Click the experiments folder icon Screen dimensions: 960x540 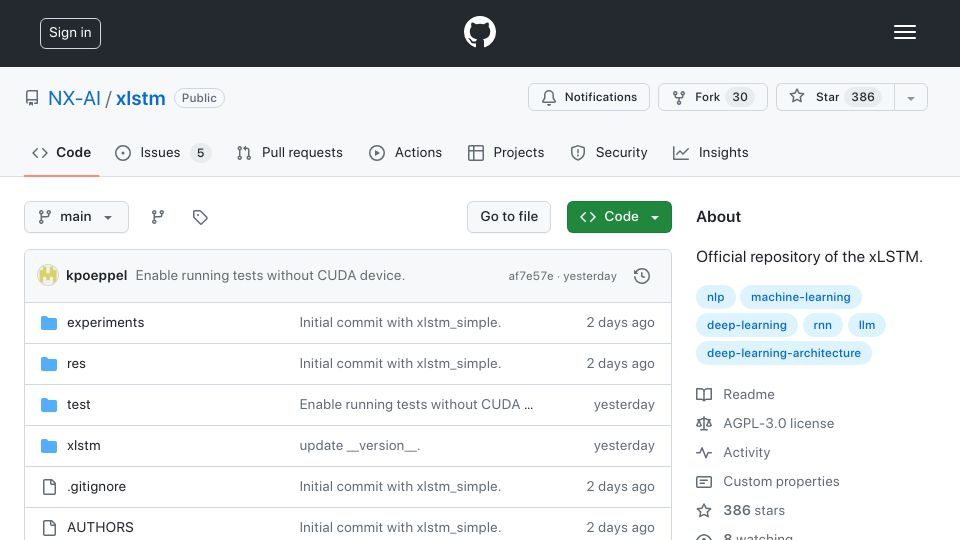pos(49,323)
